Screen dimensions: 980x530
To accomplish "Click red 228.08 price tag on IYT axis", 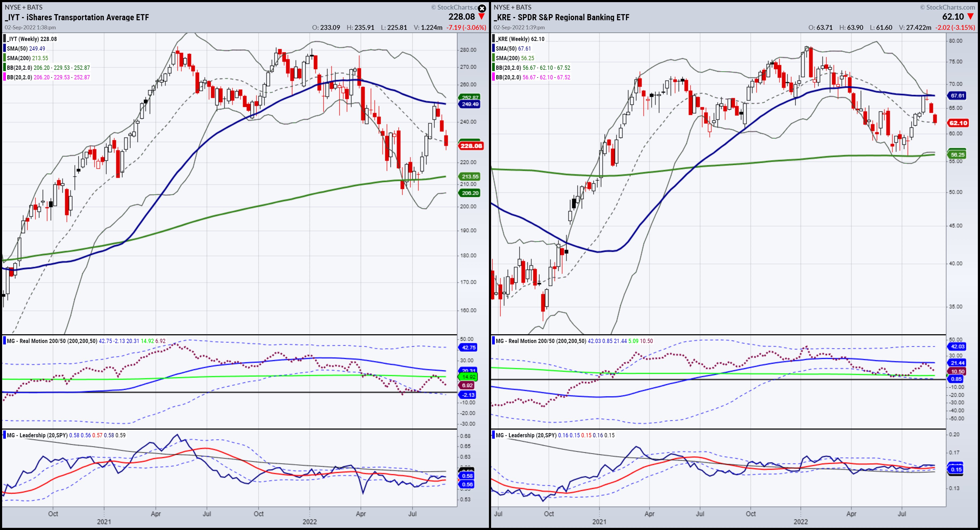I will [471, 146].
